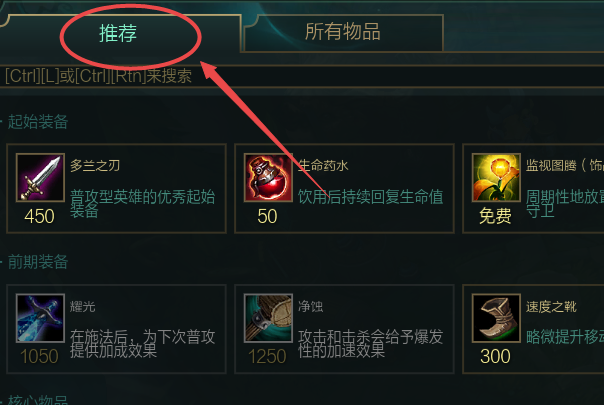The height and width of the screenshot is (405, 604).
Task: Click the 1050 price under 耀光
Action: 39,356
